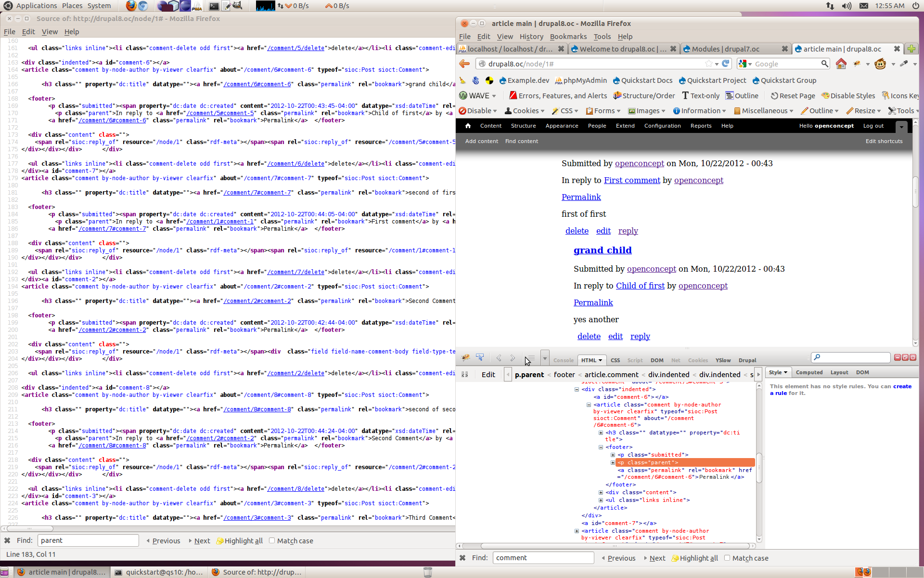Switch to Firebug DOM panel tab
The width and height of the screenshot is (924, 578).
pos(656,360)
